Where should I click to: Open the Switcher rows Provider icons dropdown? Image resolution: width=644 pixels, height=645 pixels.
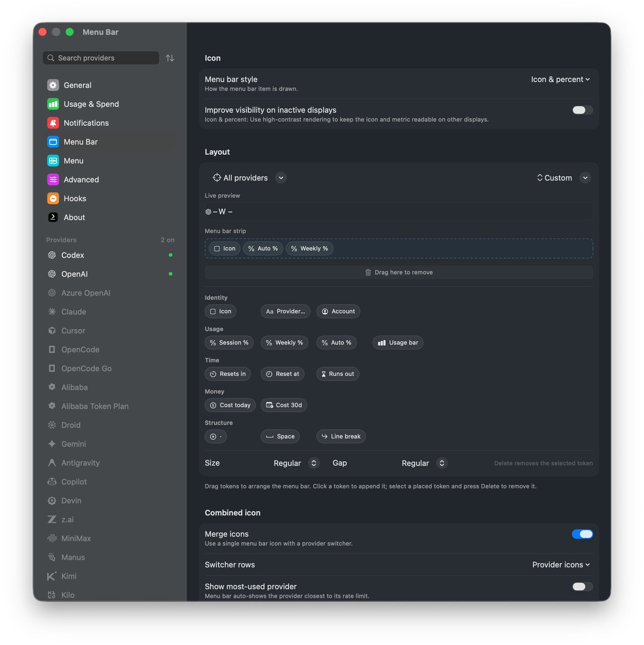point(561,565)
